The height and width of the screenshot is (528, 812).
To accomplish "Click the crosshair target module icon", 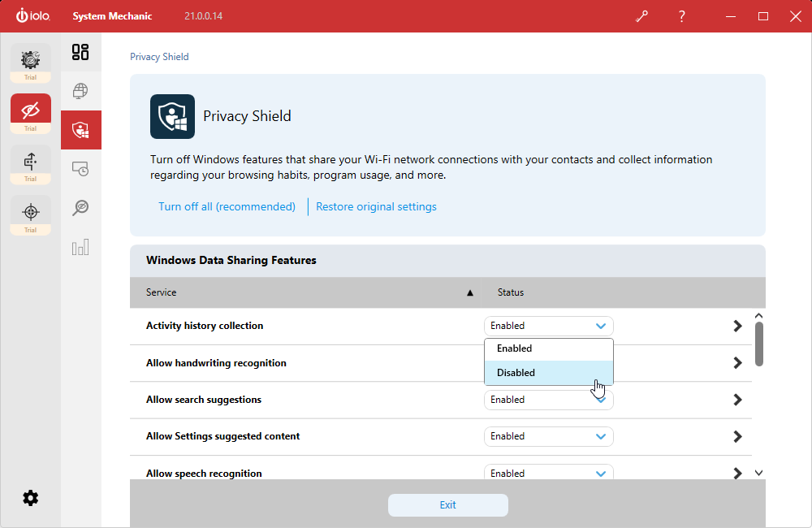I will pos(31,212).
